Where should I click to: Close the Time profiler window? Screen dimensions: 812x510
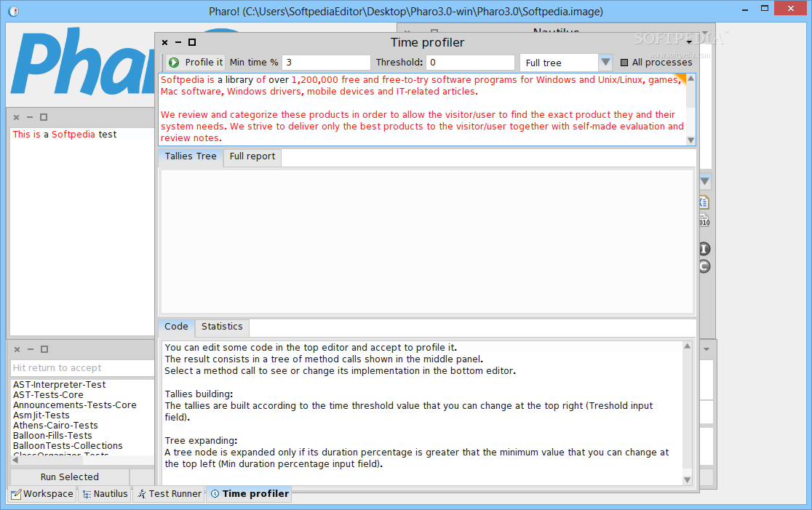[164, 42]
